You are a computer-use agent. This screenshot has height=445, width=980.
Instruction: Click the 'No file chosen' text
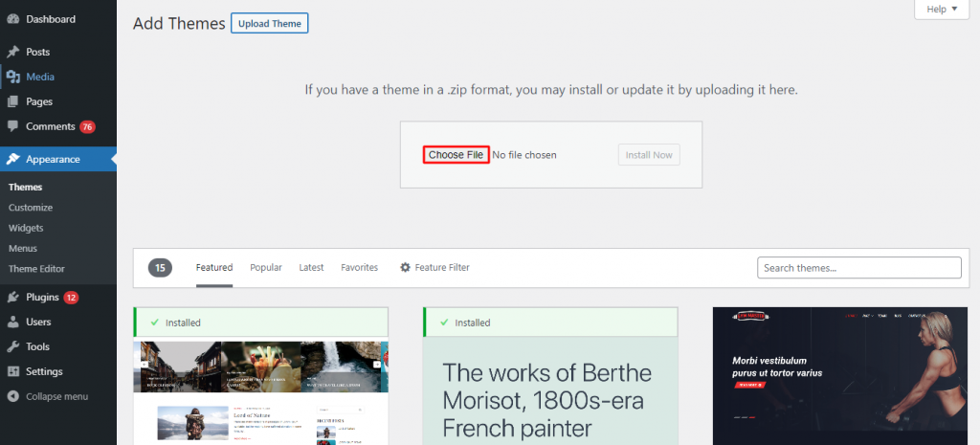point(524,155)
